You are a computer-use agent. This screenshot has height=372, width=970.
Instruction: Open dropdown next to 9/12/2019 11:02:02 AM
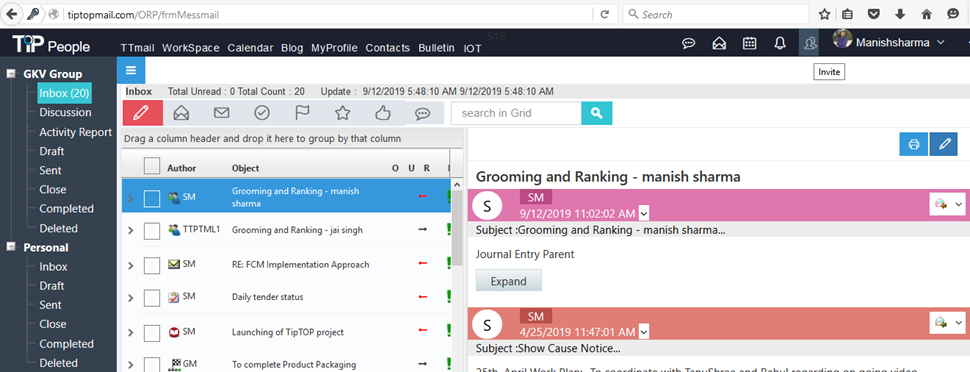point(643,214)
